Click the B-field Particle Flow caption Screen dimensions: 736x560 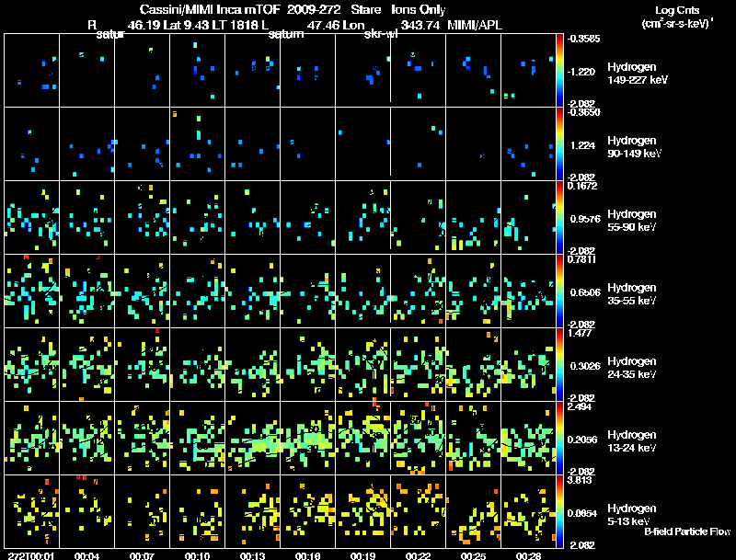point(687,531)
